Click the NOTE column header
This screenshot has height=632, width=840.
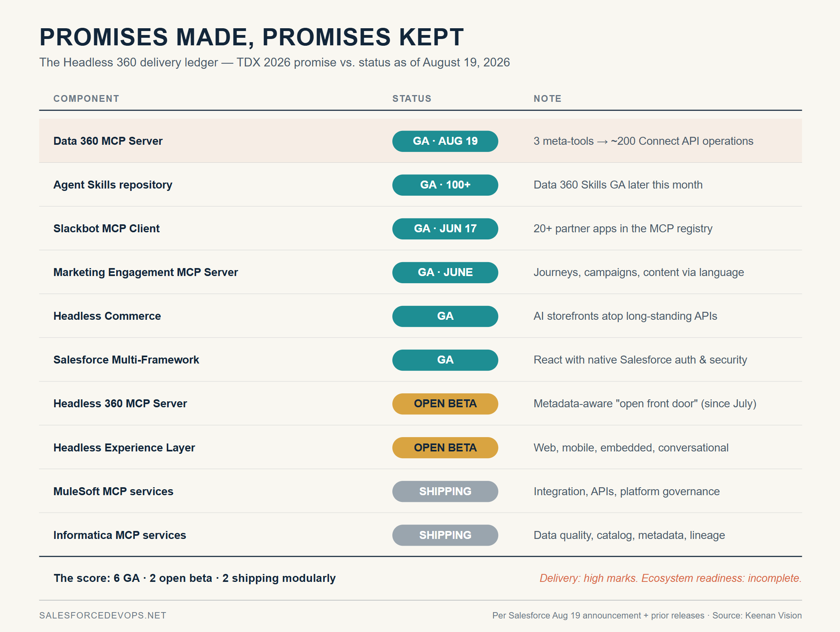[x=548, y=99]
